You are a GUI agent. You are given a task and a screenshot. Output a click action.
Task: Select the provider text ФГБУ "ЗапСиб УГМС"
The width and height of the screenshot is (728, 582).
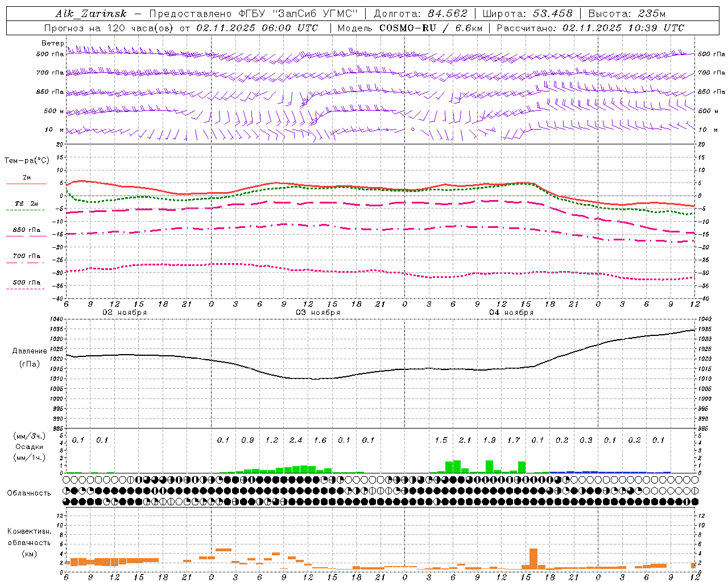pos(297,14)
